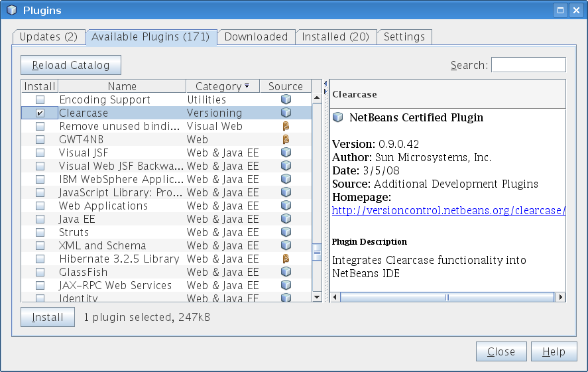Open the Updates (2) tab
This screenshot has width=588, height=372.
pyautogui.click(x=48, y=37)
